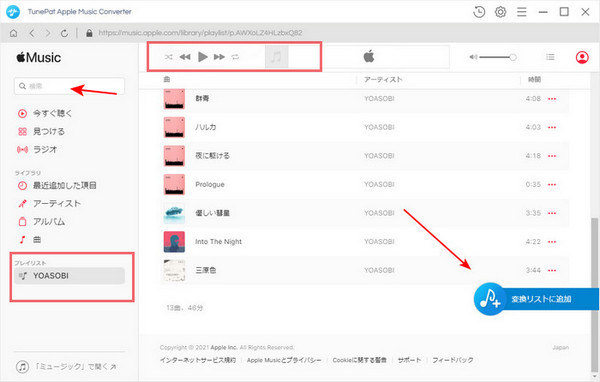Select song title Into The Night

[x=218, y=242]
